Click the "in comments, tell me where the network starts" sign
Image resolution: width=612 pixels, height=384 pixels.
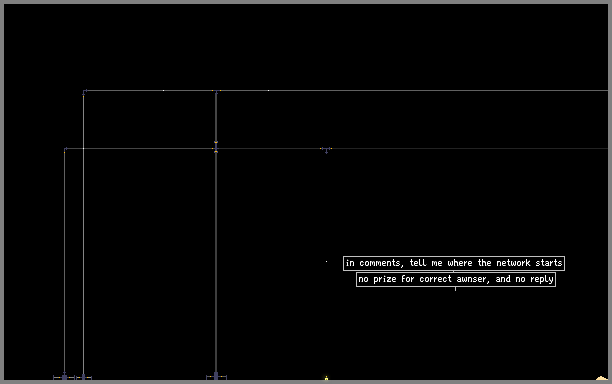[x=454, y=263]
